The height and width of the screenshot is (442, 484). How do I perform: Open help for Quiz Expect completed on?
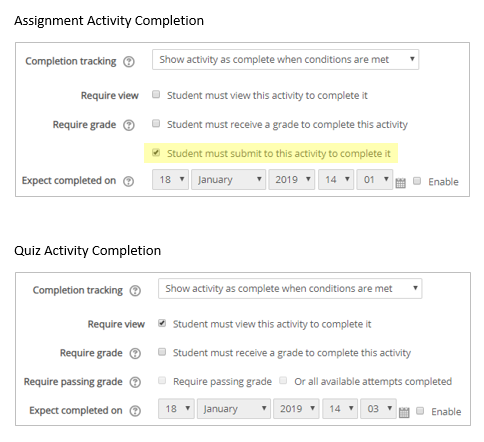tap(135, 411)
